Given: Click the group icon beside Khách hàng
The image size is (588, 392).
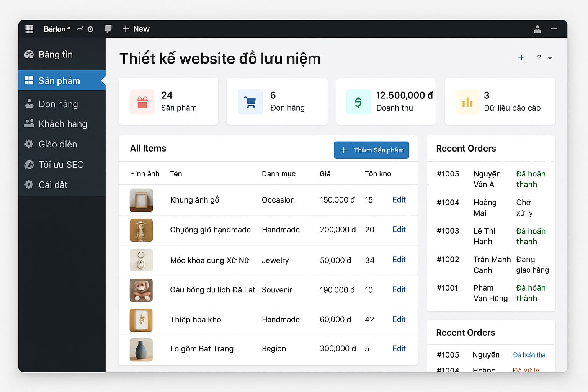Looking at the screenshot, I should click(x=29, y=124).
